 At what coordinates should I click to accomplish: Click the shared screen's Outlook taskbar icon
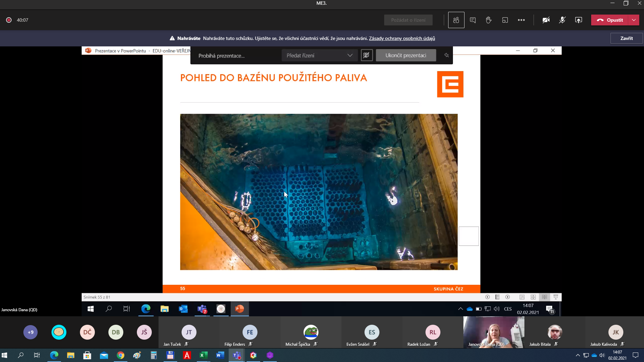(x=183, y=309)
